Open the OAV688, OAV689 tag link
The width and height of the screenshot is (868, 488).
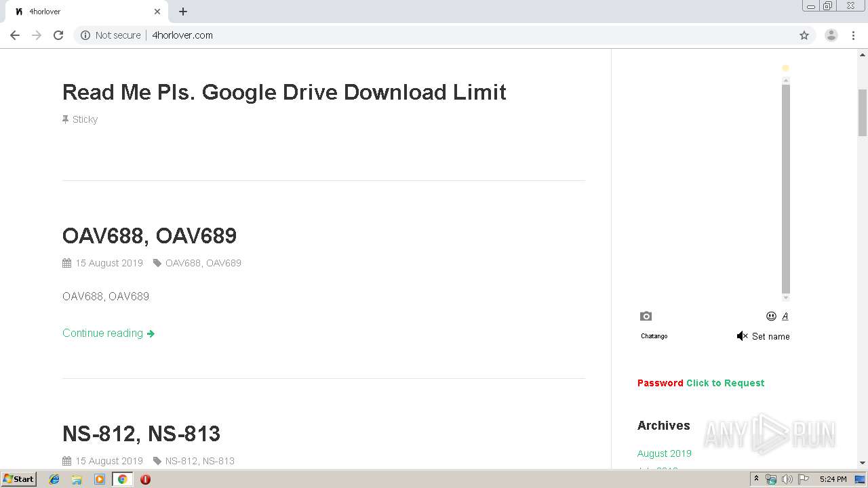coord(203,263)
